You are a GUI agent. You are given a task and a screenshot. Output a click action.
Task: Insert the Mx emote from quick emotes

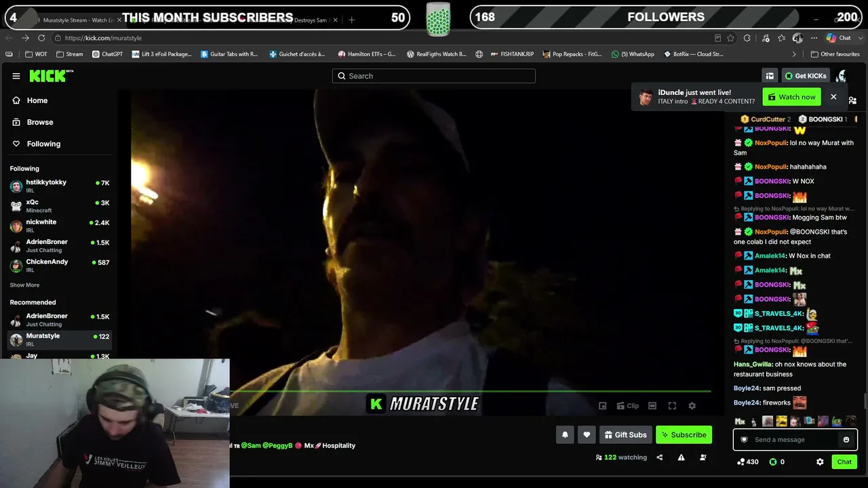(740, 422)
